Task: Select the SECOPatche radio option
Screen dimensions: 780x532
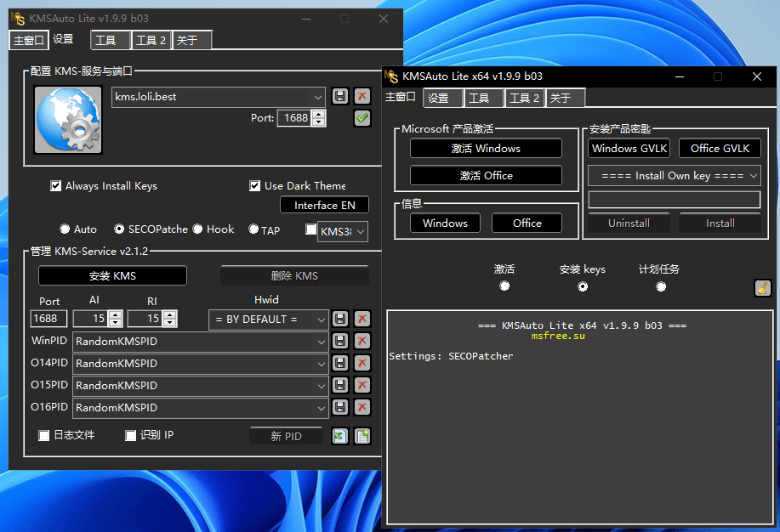Action: 119,229
